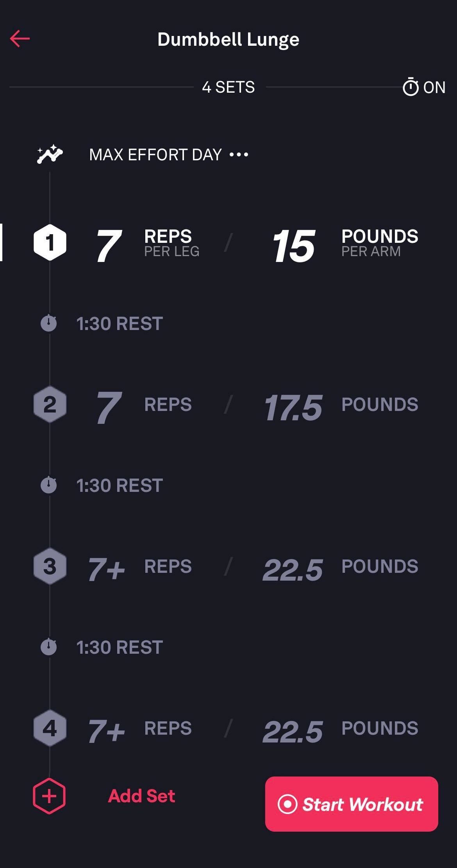
Task: Select the set 4 hexagon badge
Action: point(50,728)
